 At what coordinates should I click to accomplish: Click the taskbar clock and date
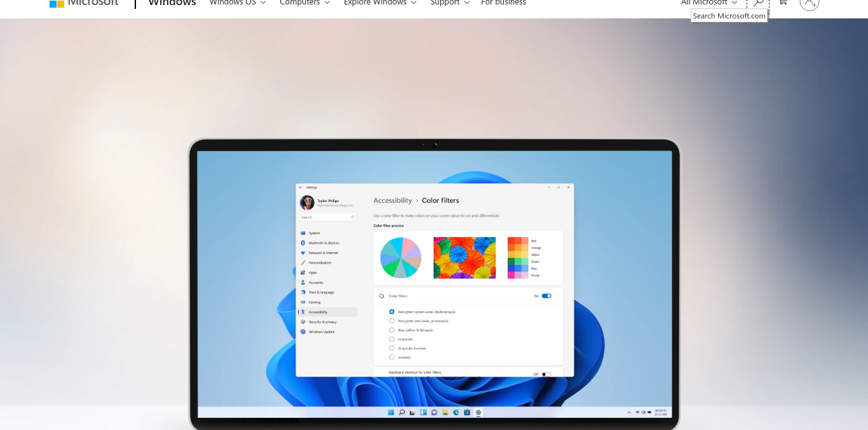[660, 412]
